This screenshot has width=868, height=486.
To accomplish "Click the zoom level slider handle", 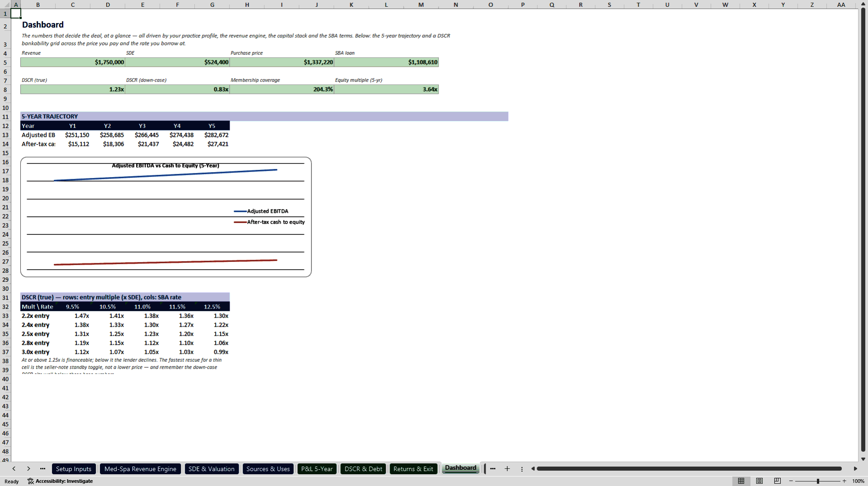I will [x=818, y=481].
